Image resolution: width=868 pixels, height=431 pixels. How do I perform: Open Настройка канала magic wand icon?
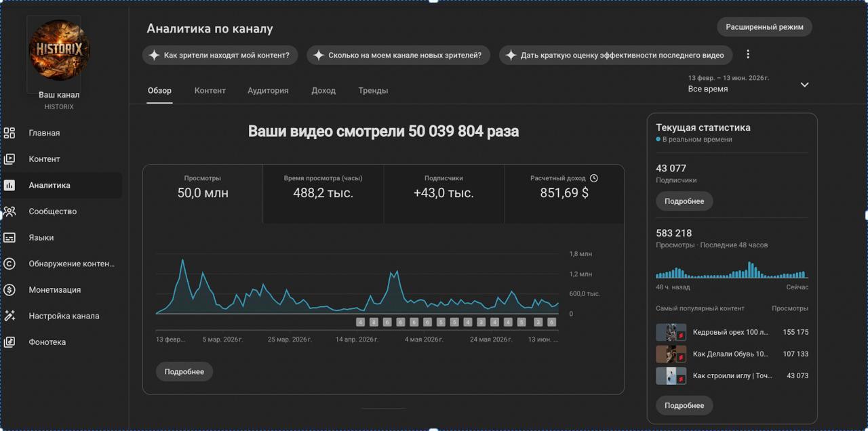coord(9,316)
